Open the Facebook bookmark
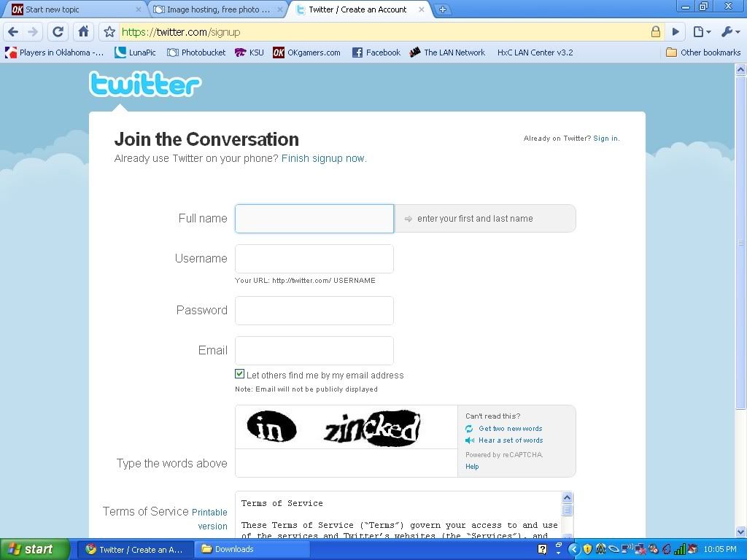This screenshot has height=560, width=747. 376,52
